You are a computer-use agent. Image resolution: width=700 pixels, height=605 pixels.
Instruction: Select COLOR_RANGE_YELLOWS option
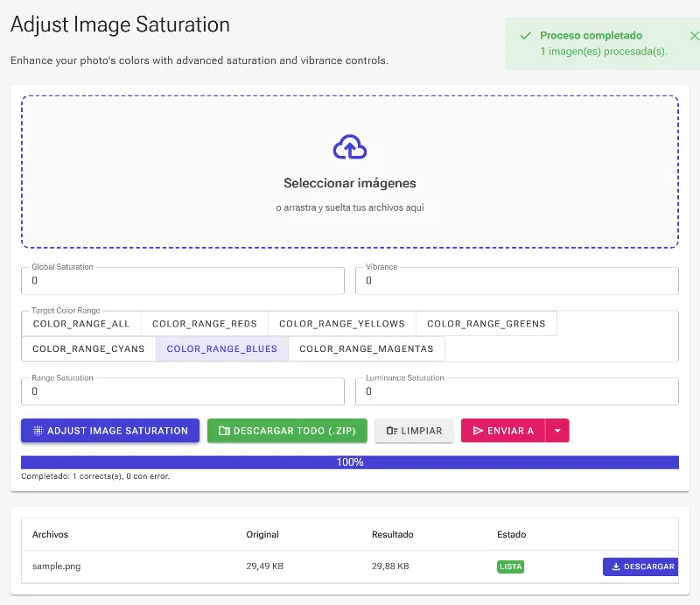[342, 323]
